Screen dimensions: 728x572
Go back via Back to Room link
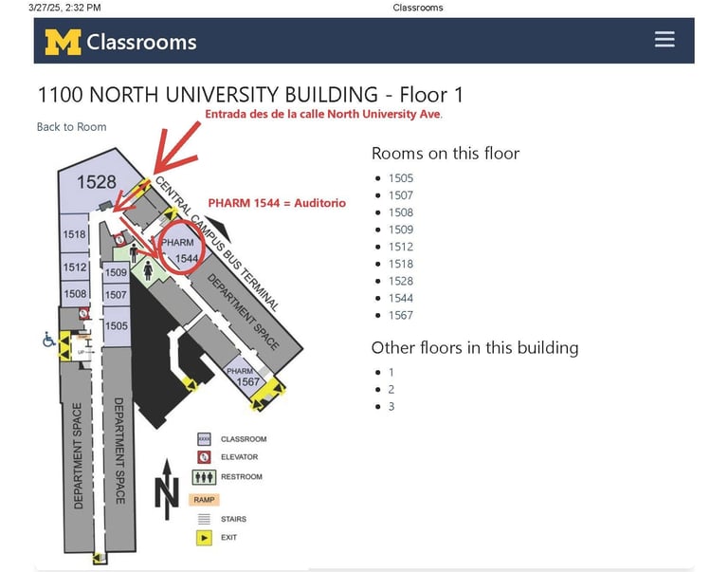(x=71, y=127)
